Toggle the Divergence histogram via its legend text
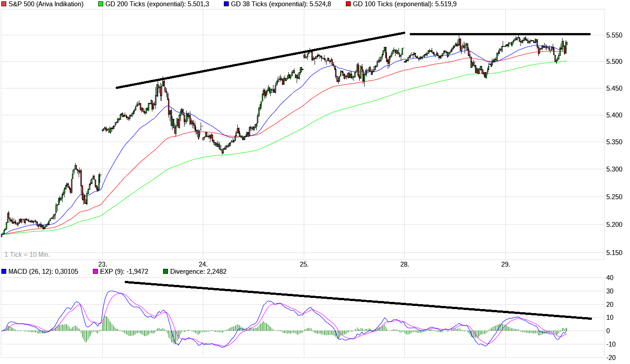Screen dimensions: 630x364 tap(198, 271)
